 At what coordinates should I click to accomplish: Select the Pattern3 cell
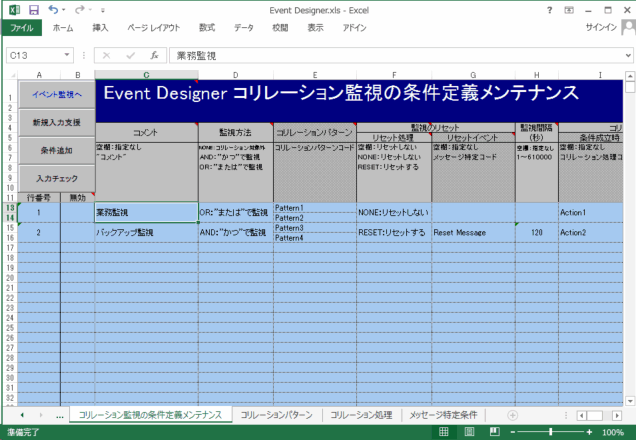click(x=315, y=228)
